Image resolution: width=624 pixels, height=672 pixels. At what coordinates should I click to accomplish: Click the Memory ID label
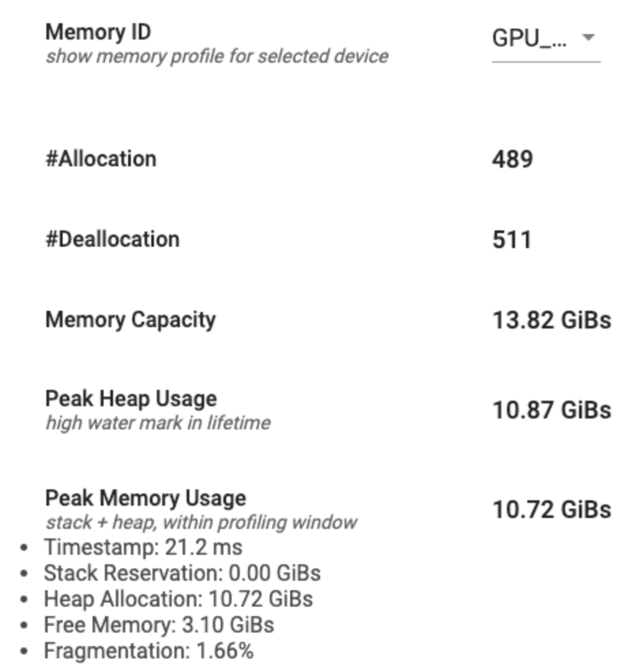[98, 32]
